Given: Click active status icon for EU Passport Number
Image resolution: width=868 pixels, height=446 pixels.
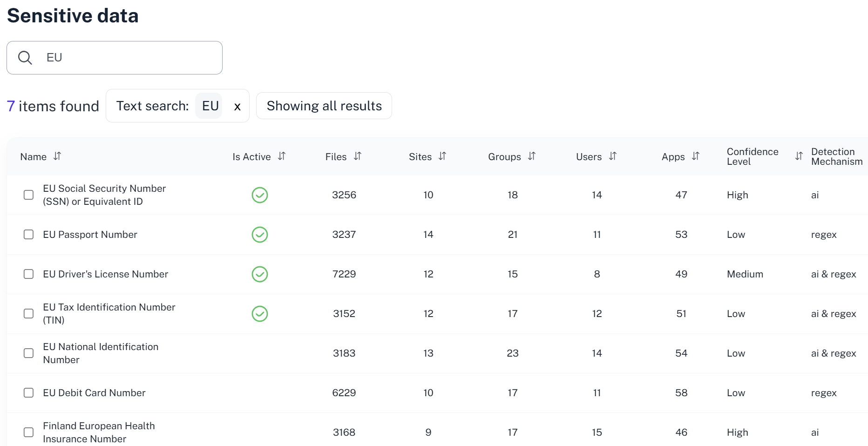Looking at the screenshot, I should 260,235.
